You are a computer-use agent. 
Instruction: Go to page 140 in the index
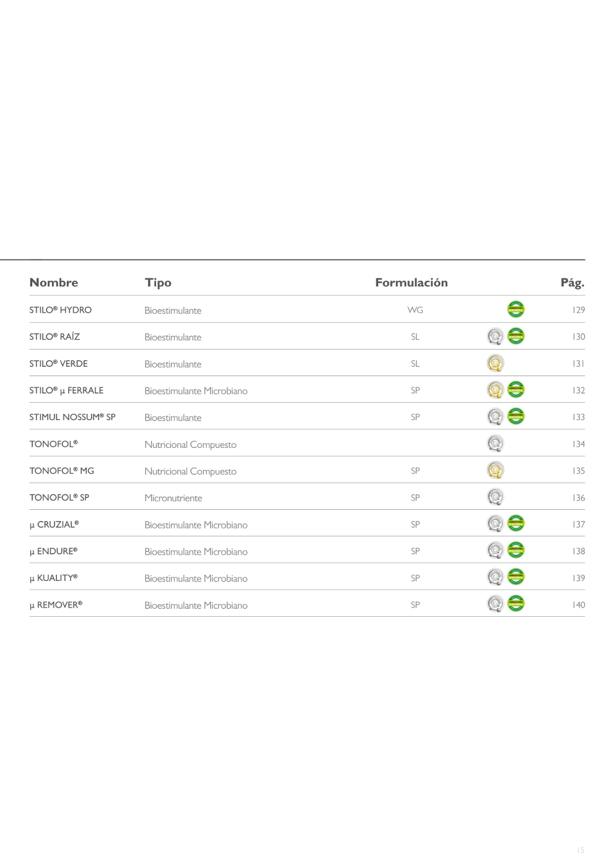[578, 605]
